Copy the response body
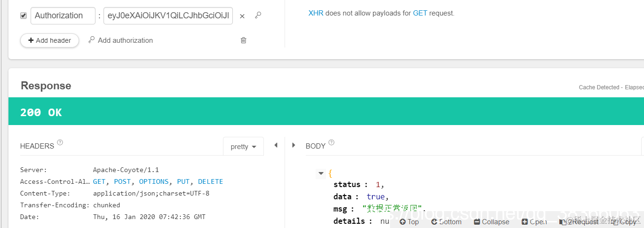This screenshot has height=228, width=644. point(624,222)
